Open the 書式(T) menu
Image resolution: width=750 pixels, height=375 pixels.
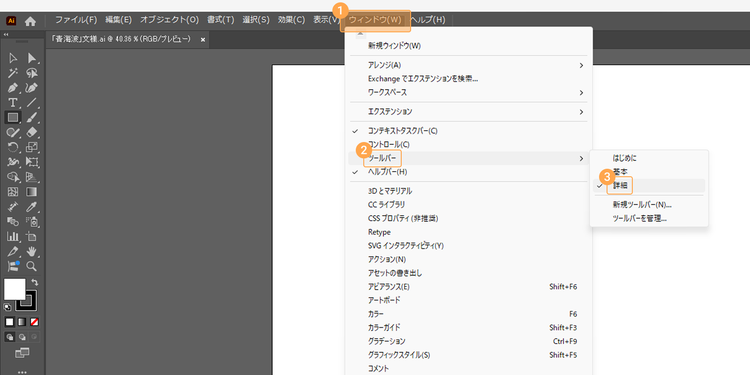pos(221,20)
